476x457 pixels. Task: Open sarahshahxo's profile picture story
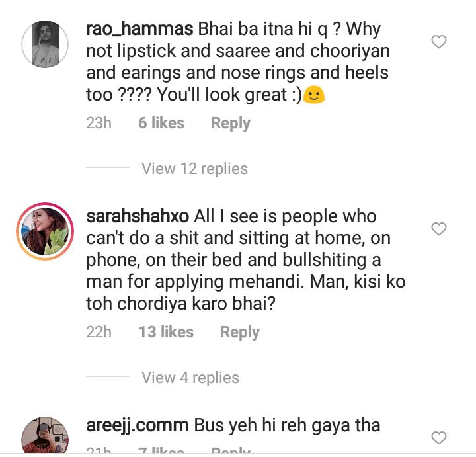[x=45, y=231]
